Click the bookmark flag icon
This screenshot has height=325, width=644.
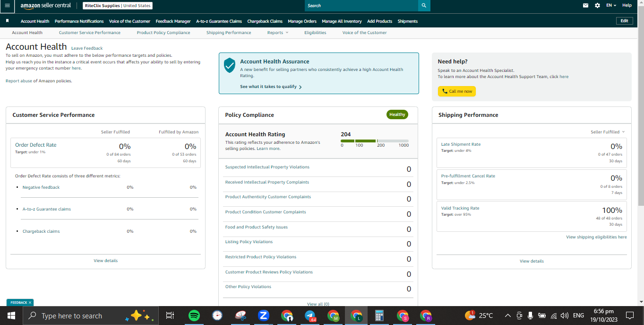coord(8,21)
